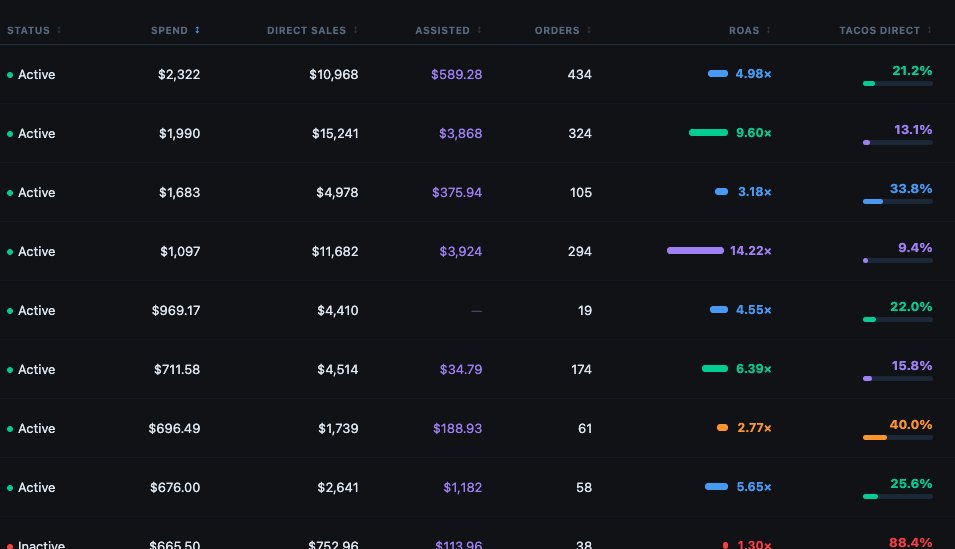The image size is (955, 549).
Task: Click the Status column sort arrows
Action: point(59,30)
